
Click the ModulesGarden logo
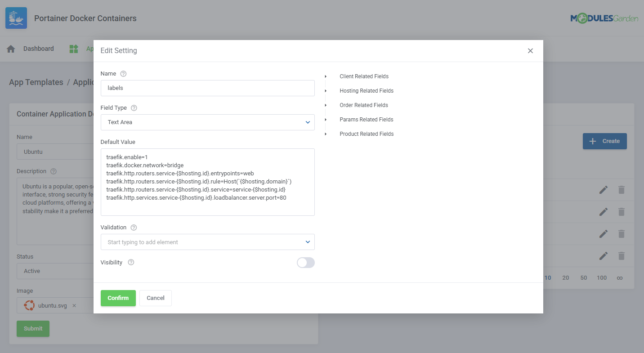pos(604,18)
